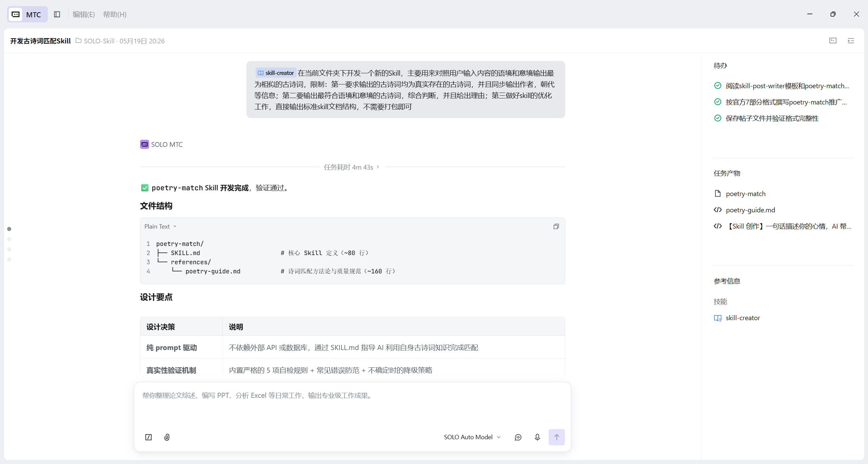Click the 开发古诗词匹配Skill conversation title

[40, 41]
